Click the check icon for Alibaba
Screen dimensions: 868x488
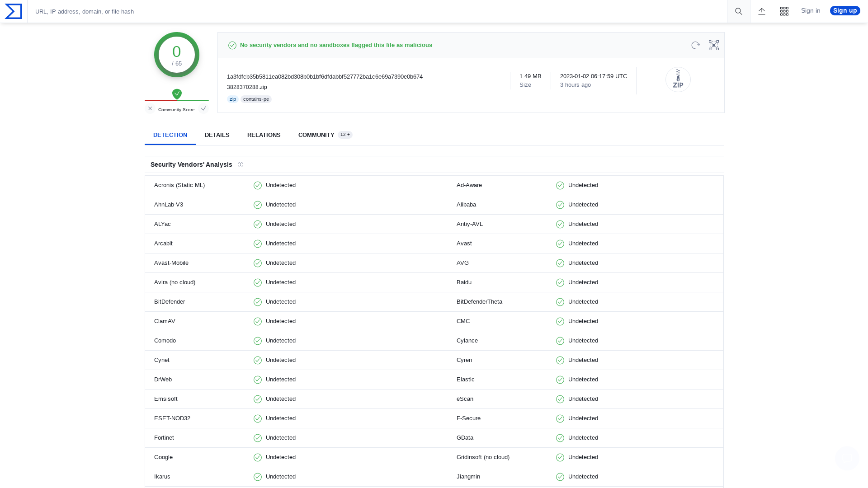tap(560, 205)
